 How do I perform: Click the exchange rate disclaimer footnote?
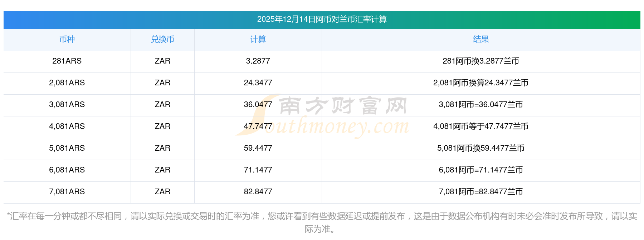[322, 222]
